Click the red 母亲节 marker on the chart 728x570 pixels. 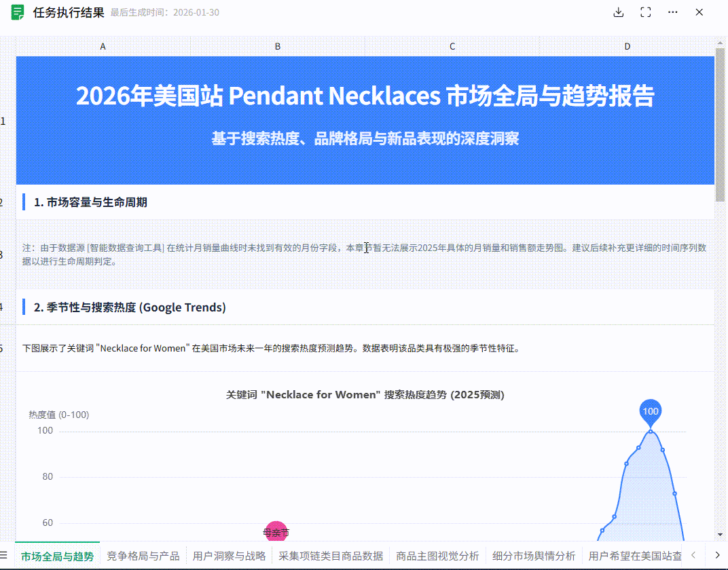click(276, 532)
